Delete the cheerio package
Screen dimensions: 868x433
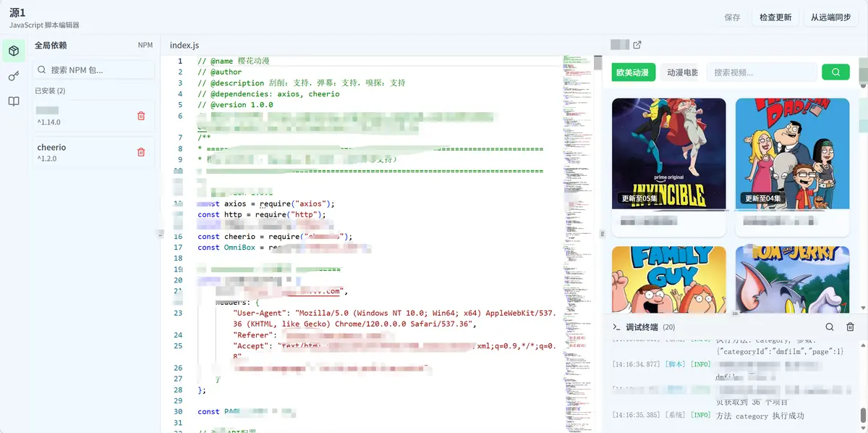(141, 152)
